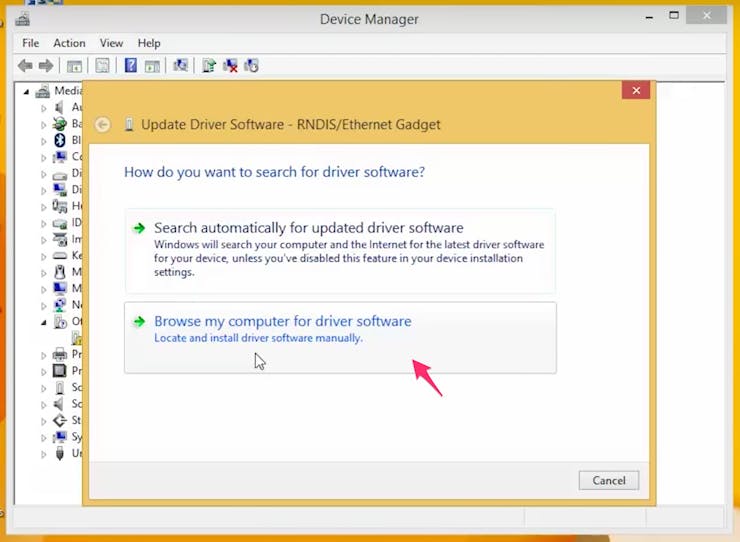This screenshot has height=542, width=740.
Task: Open the View menu
Action: 111,43
